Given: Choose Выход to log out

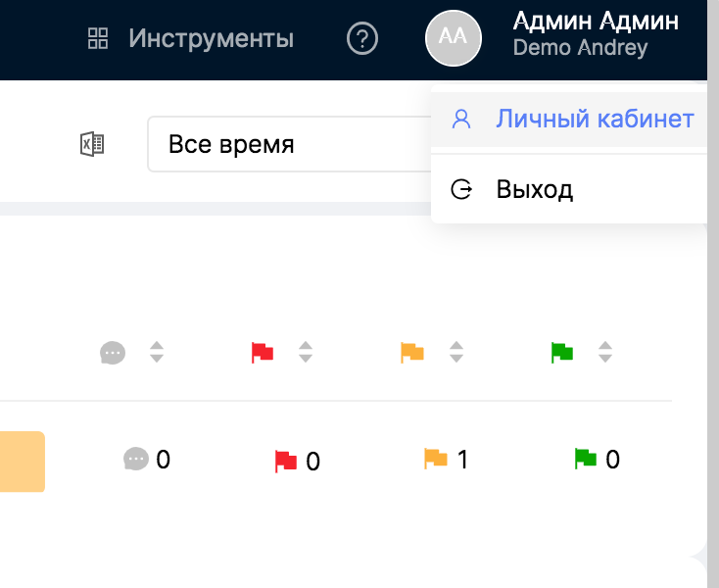Looking at the screenshot, I should [x=534, y=189].
